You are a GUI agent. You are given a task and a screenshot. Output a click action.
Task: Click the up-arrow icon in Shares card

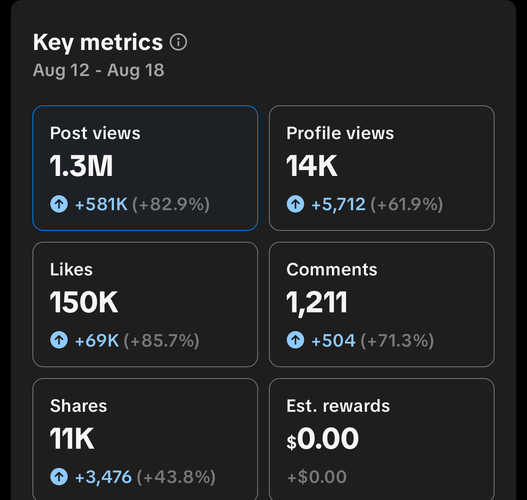coord(59,476)
